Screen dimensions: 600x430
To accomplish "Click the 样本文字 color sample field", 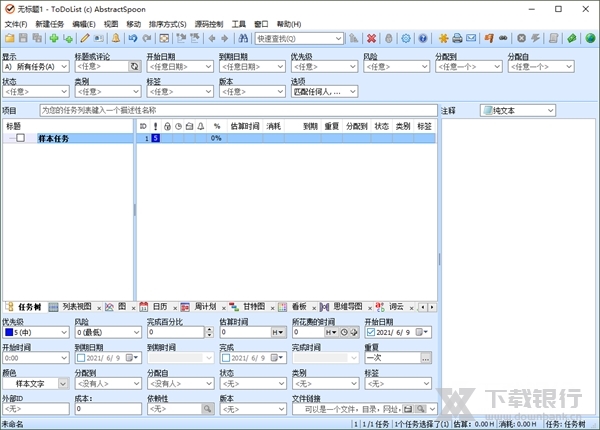I will click(x=30, y=383).
